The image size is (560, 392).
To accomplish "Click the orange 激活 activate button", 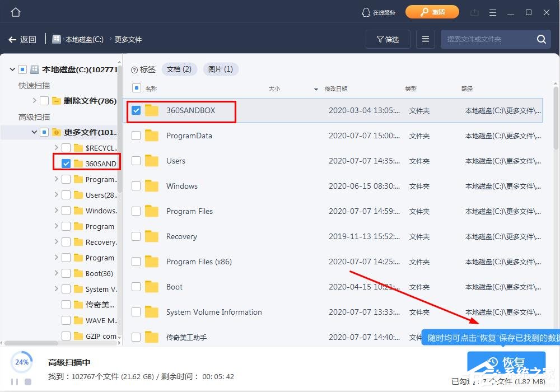I will [432, 11].
